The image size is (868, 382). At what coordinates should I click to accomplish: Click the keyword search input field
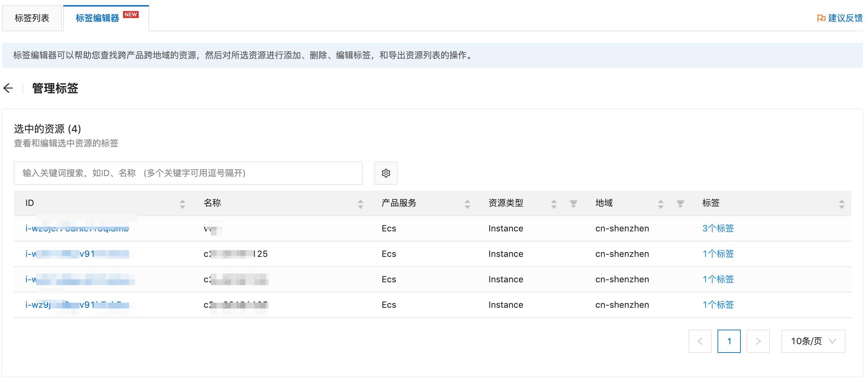188,173
